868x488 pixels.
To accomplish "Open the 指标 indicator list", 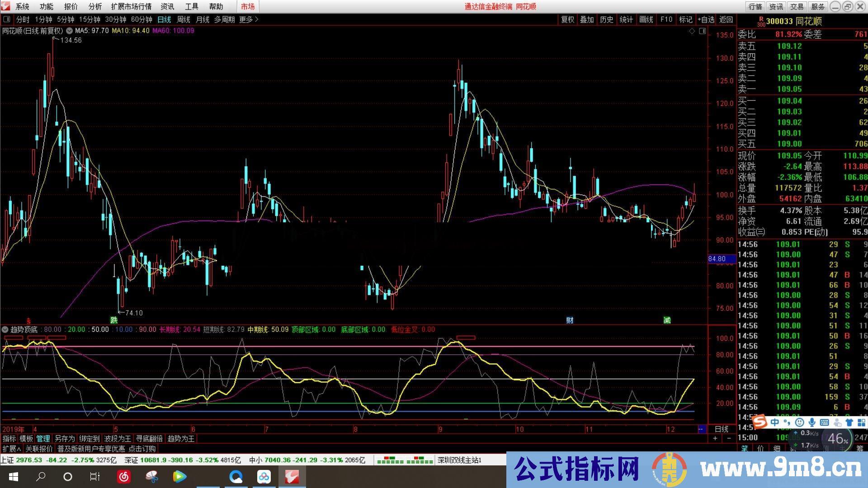I will (x=9, y=439).
